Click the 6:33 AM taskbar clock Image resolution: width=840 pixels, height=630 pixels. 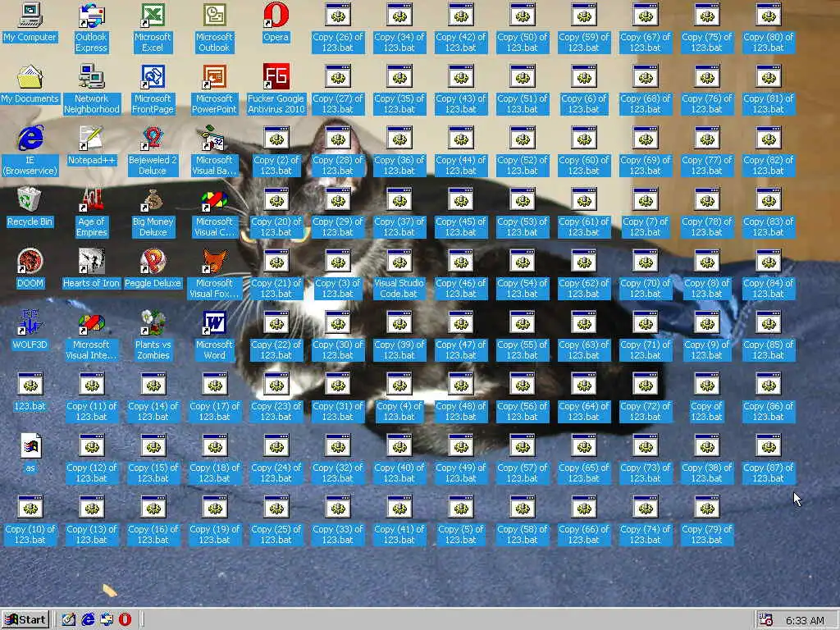click(805, 620)
